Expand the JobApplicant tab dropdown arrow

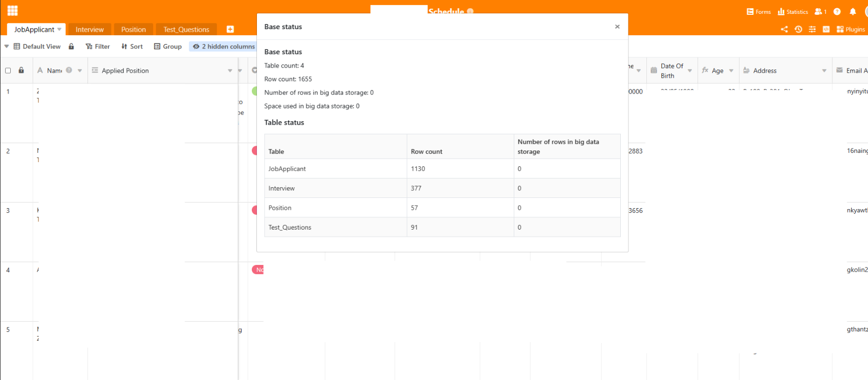pos(59,29)
